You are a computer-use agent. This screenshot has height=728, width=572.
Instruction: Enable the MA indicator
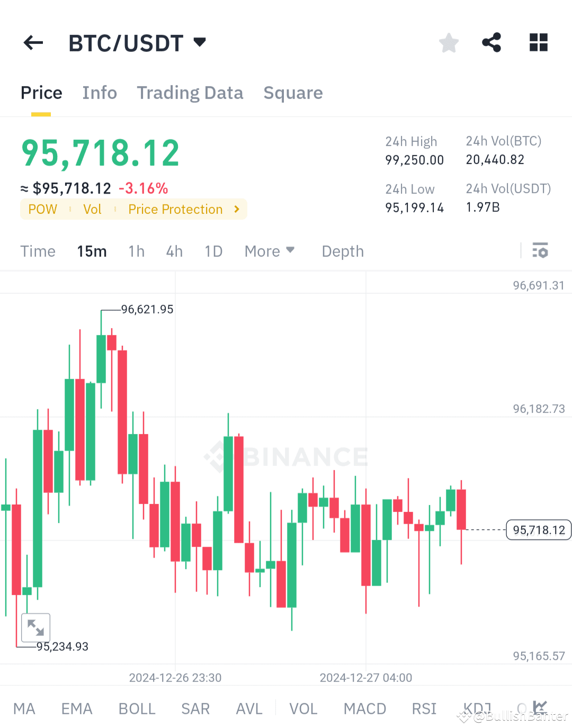[24, 708]
